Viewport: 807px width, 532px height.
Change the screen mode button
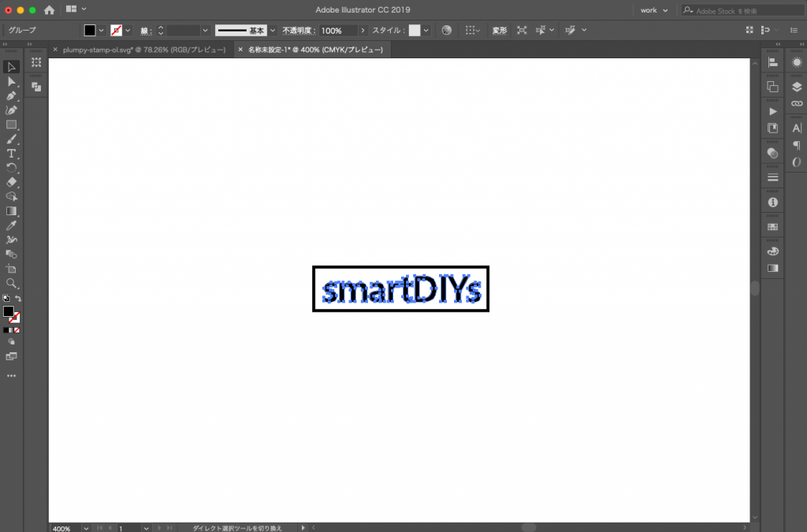pos(11,356)
